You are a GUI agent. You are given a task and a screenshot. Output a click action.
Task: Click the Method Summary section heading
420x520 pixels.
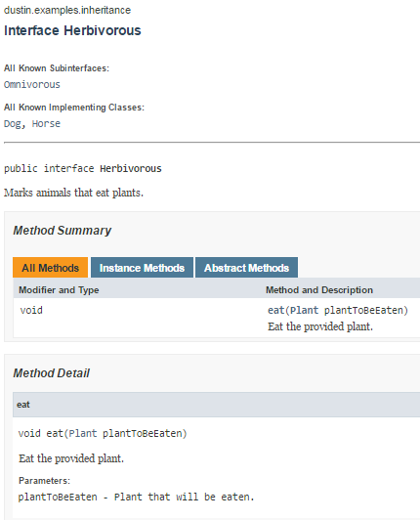[62, 231]
